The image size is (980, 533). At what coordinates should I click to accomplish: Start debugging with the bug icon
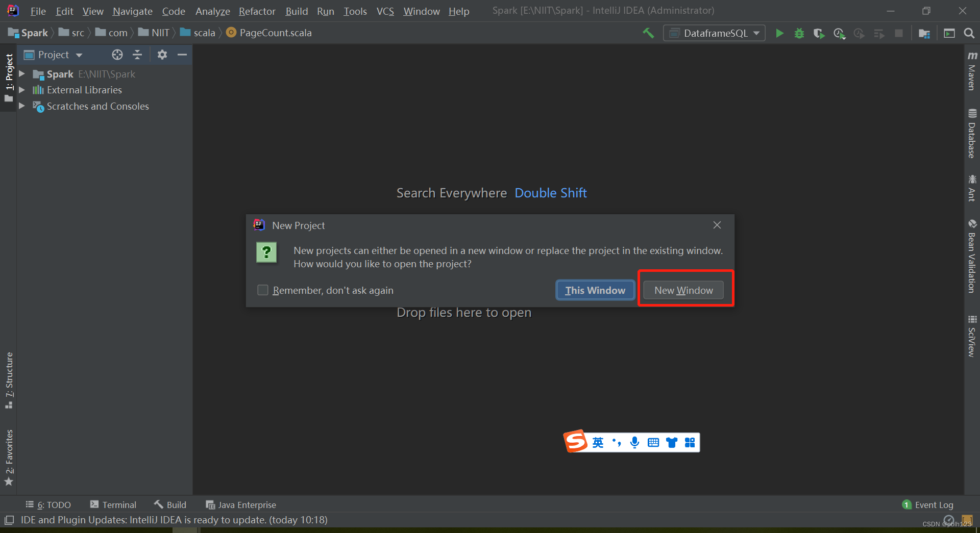799,33
